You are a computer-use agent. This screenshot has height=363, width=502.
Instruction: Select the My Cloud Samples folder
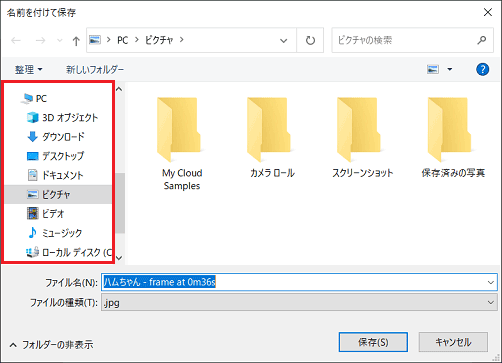182,144
